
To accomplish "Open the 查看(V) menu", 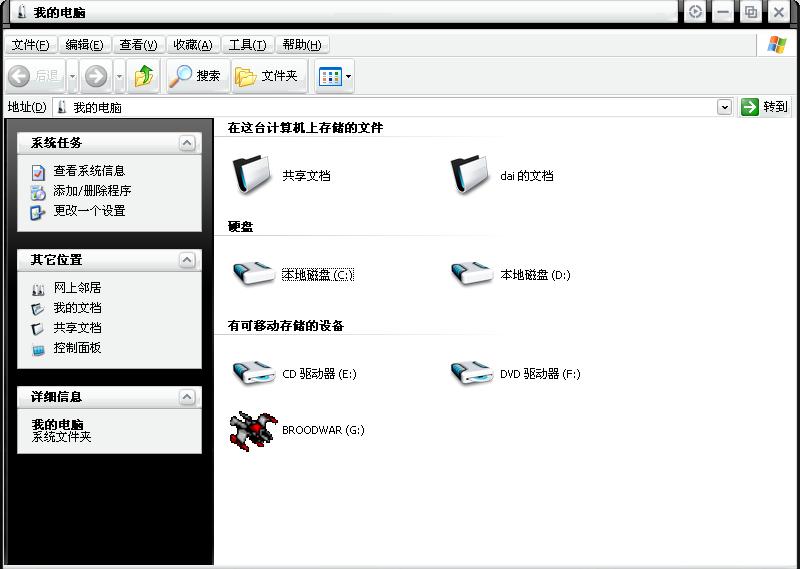I will coord(138,45).
